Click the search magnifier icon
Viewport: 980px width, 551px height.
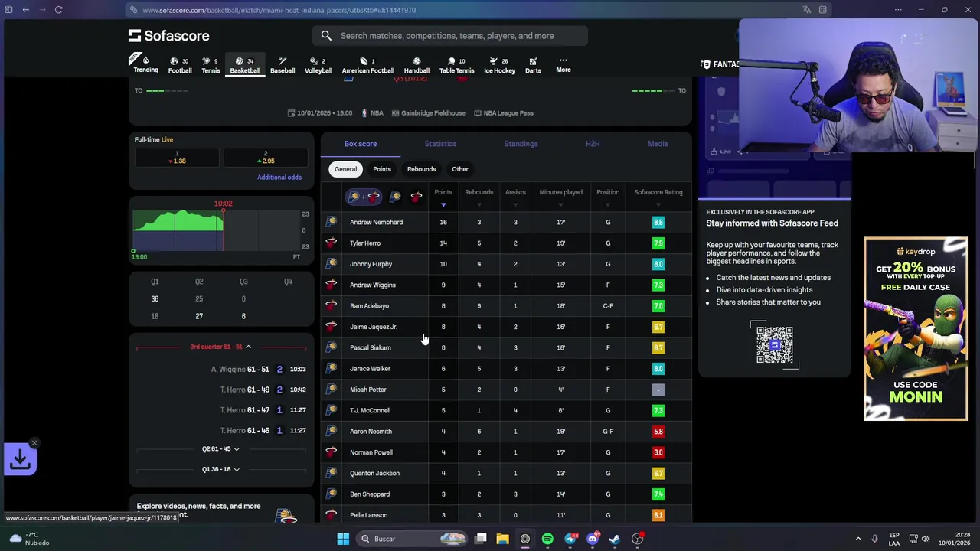[x=326, y=35]
